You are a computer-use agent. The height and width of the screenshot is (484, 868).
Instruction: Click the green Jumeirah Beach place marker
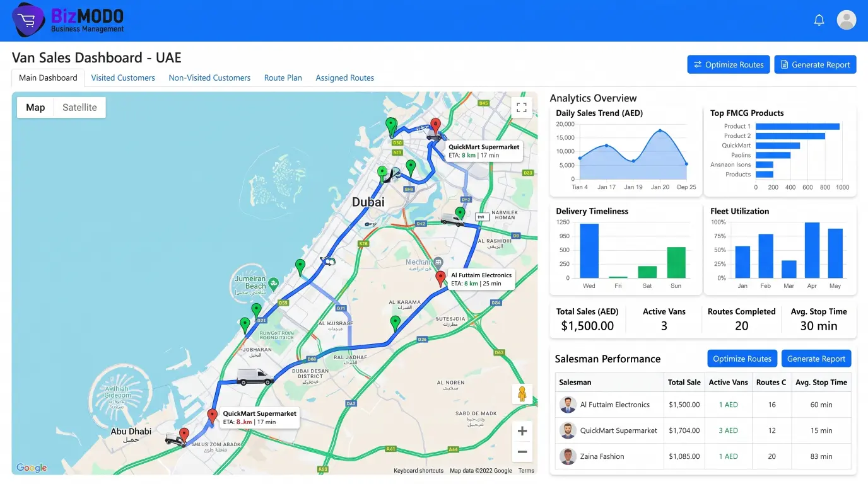(273, 284)
